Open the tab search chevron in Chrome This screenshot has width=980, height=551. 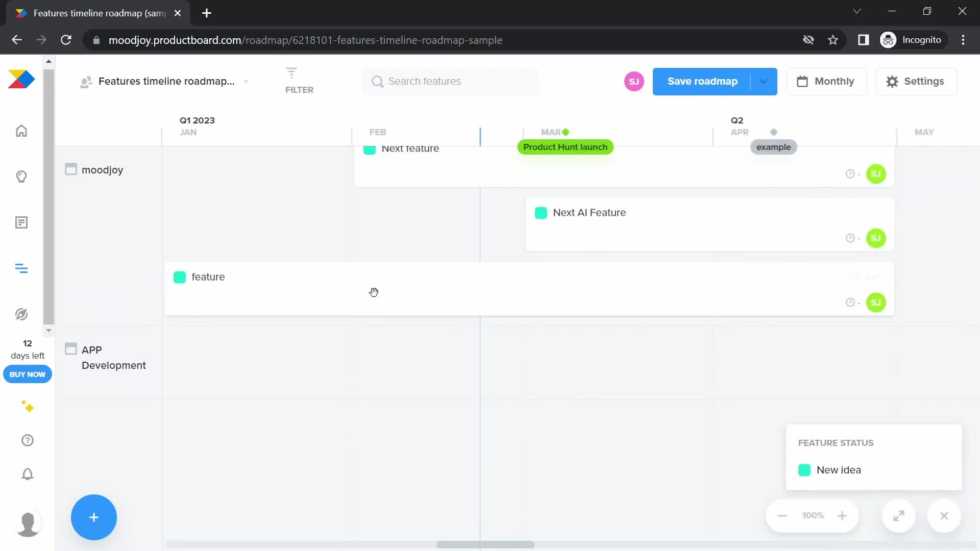[857, 11]
